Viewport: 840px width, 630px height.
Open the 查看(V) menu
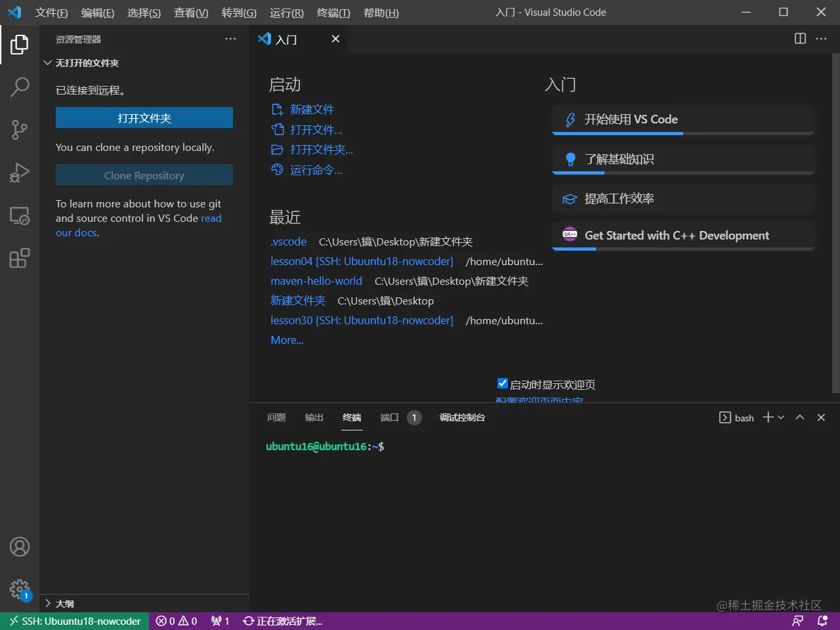191,12
